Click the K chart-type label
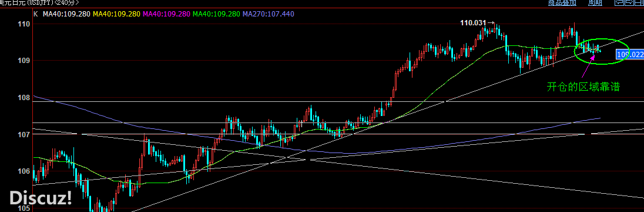The height and width of the screenshot is (212, 644). click(x=35, y=14)
